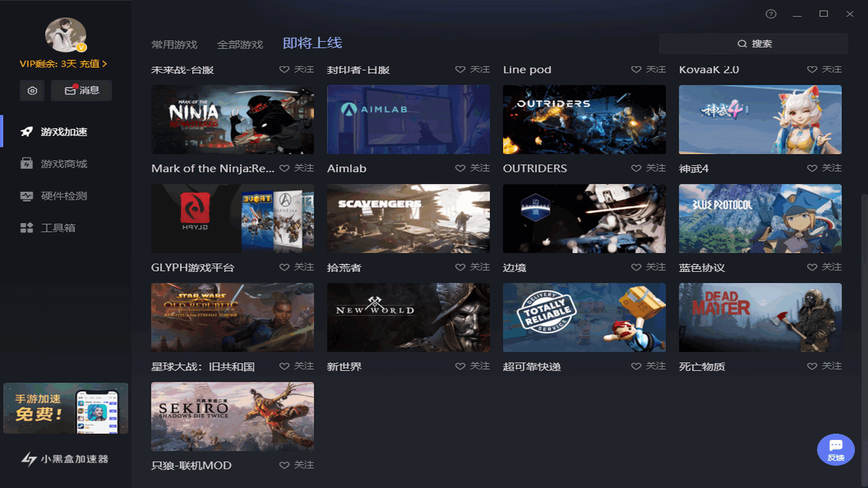Follow 神武4 using its heart icon
Viewport: 868px width, 488px height.
click(812, 168)
